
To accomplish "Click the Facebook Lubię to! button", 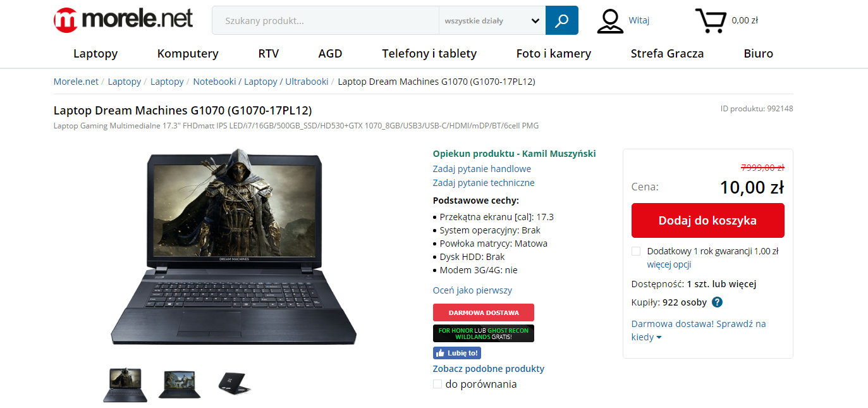I will [457, 353].
